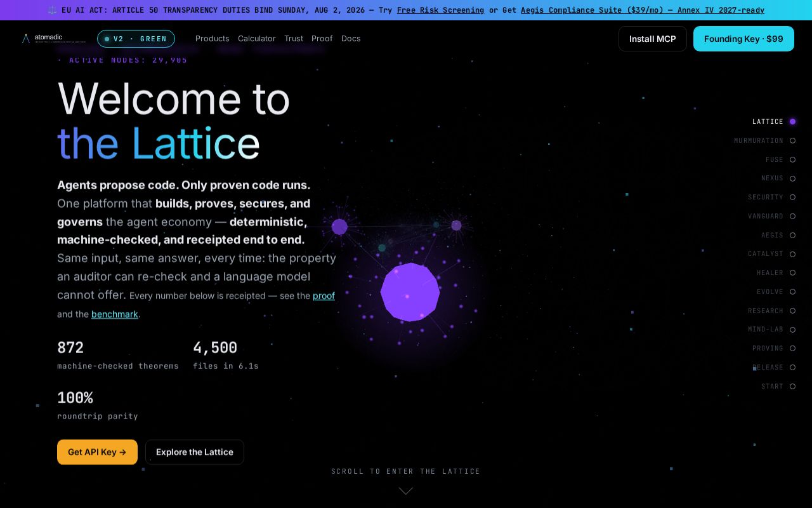The height and width of the screenshot is (508, 812).
Task: Jump to the MIND-LAB section
Action: coord(771,330)
